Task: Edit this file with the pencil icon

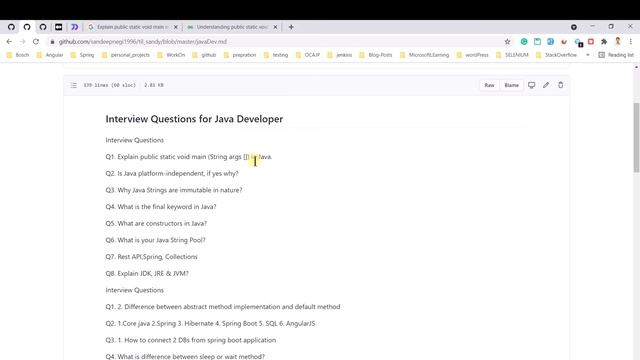Action: pos(546,85)
